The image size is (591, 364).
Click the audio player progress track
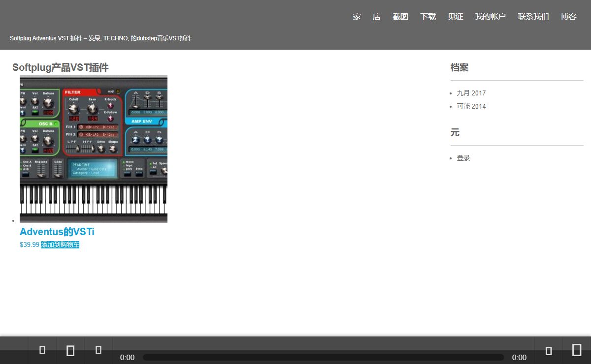coord(324,358)
